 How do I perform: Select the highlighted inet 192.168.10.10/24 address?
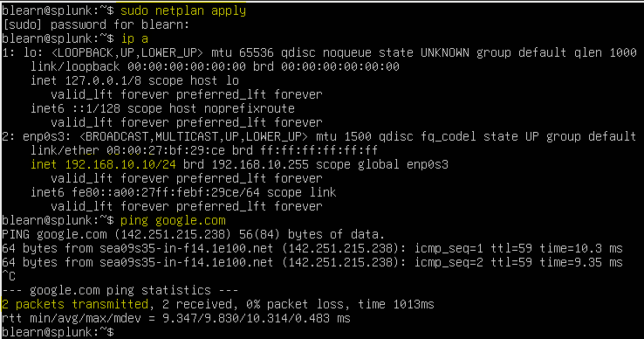tap(103, 164)
